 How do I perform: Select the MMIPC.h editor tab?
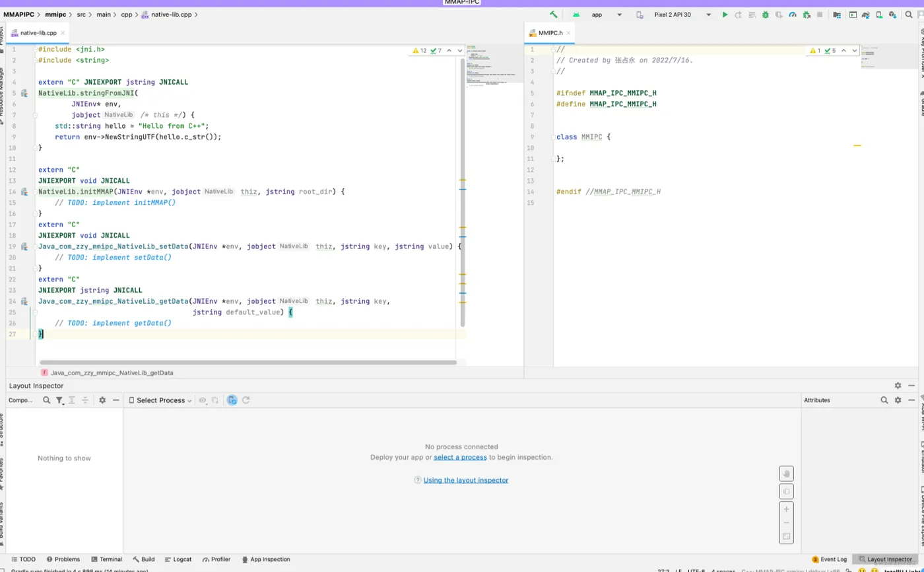tap(550, 32)
